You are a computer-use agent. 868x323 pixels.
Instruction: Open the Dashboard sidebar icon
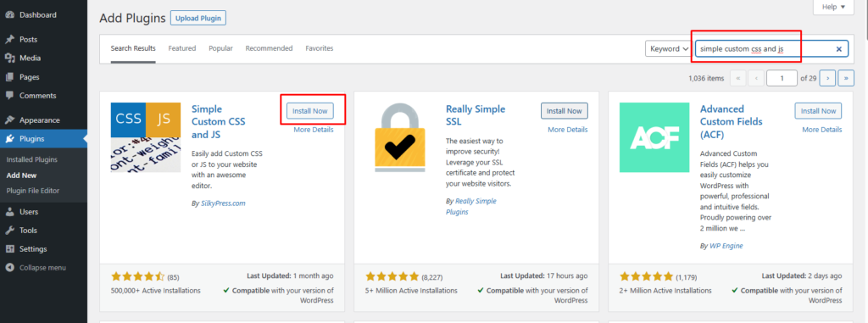(9, 15)
